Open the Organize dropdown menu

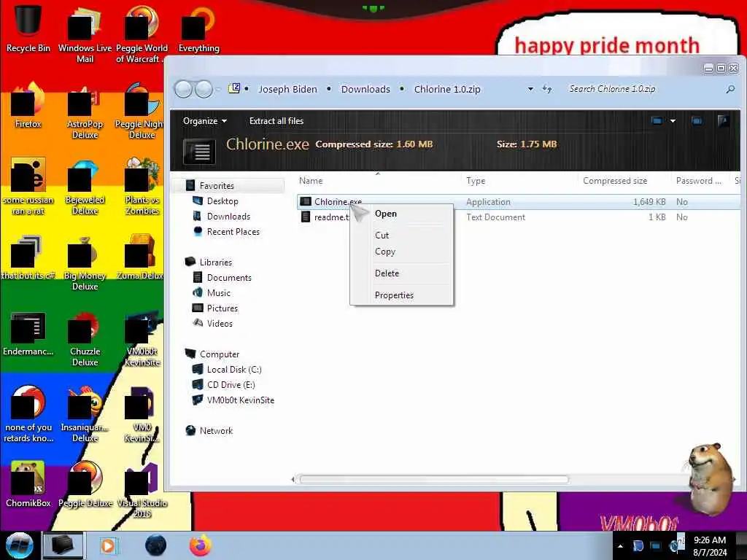[x=205, y=121]
